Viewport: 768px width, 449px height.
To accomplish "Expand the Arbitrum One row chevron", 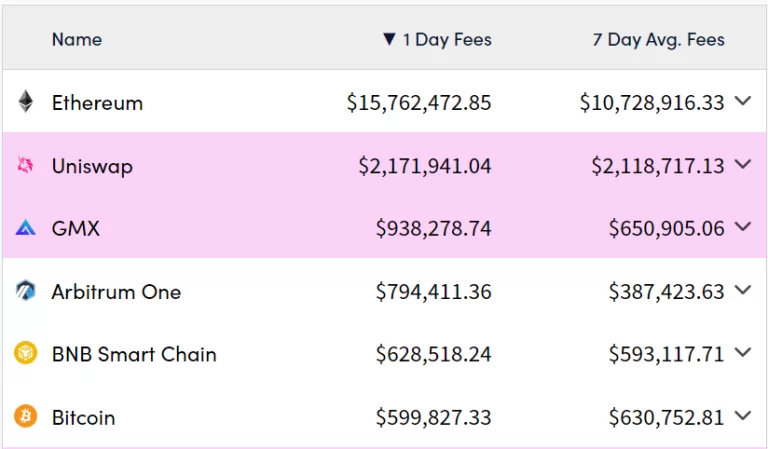I will [x=742, y=290].
